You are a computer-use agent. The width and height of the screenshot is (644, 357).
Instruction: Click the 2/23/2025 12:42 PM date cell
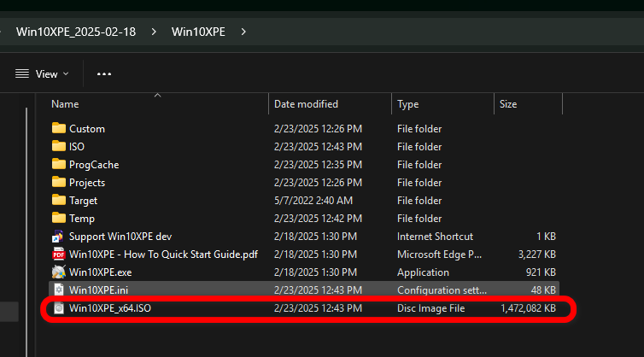(318, 219)
